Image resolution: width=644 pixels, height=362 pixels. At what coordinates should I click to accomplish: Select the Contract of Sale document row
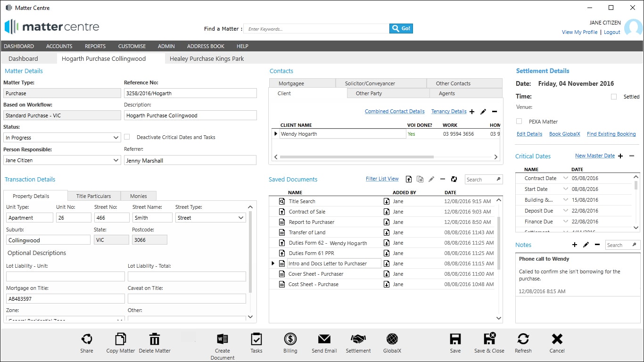pyautogui.click(x=382, y=212)
